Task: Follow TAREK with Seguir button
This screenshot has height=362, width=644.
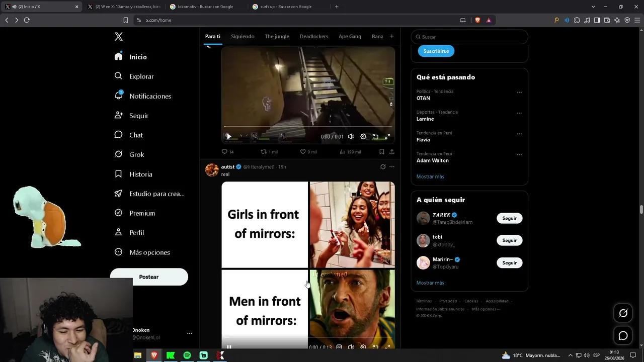Action: click(x=510, y=218)
